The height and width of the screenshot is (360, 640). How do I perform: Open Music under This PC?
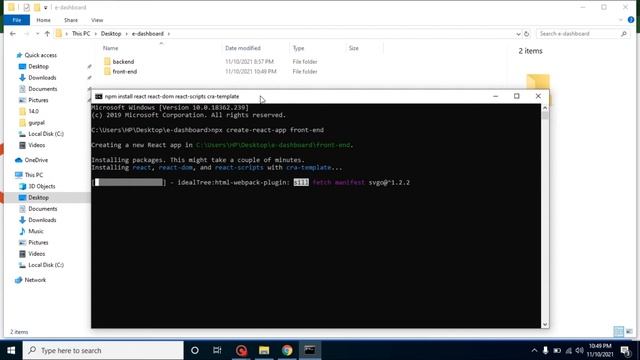pyautogui.click(x=36, y=231)
